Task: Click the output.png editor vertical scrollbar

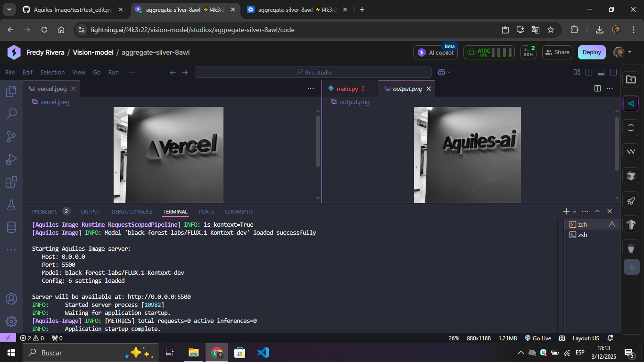Action: click(617, 144)
